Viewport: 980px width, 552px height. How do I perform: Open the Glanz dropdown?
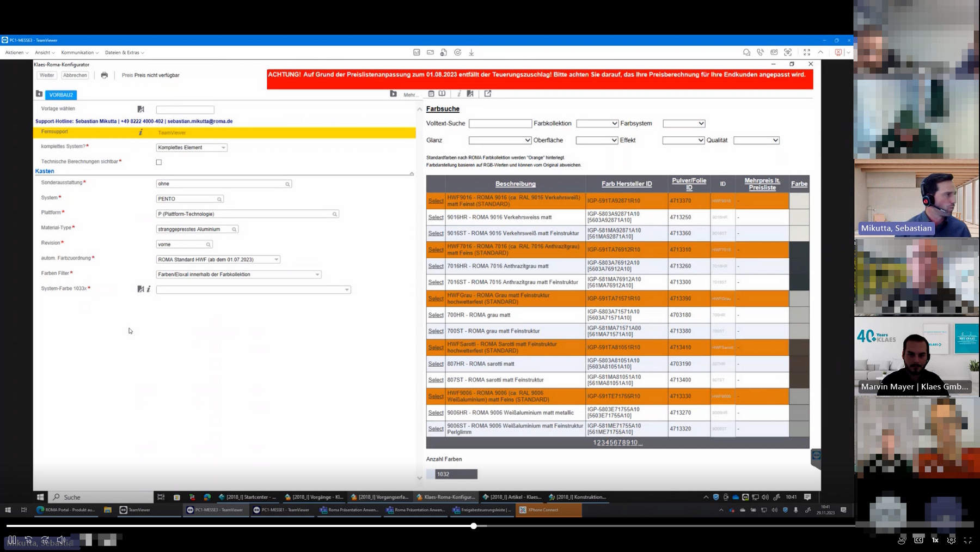click(x=500, y=141)
